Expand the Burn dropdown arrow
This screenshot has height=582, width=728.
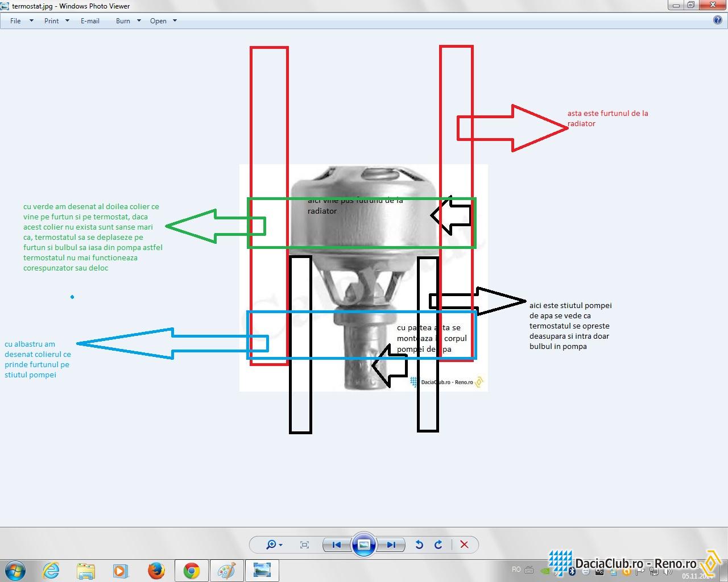click(139, 20)
